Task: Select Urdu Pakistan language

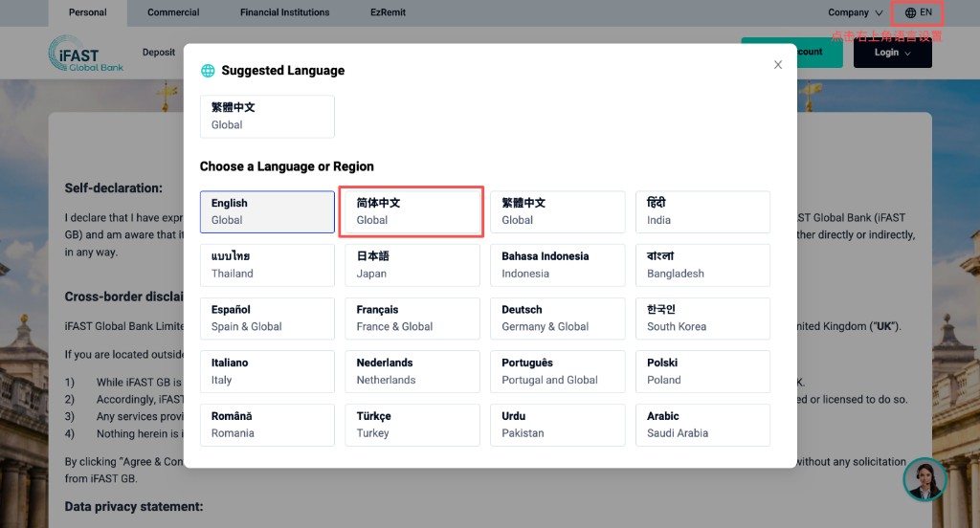Action: (558, 425)
